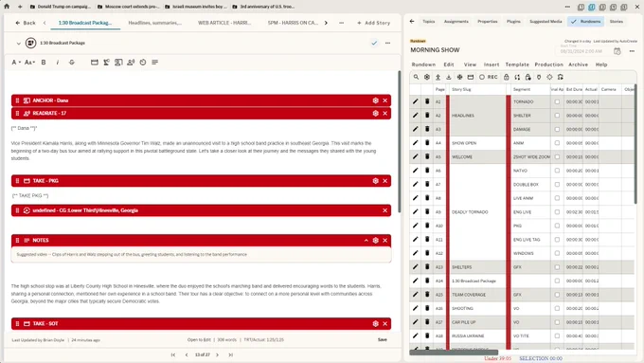Remove the CG Lower Third Hinesville block
The image size is (644, 363).
(385, 210)
